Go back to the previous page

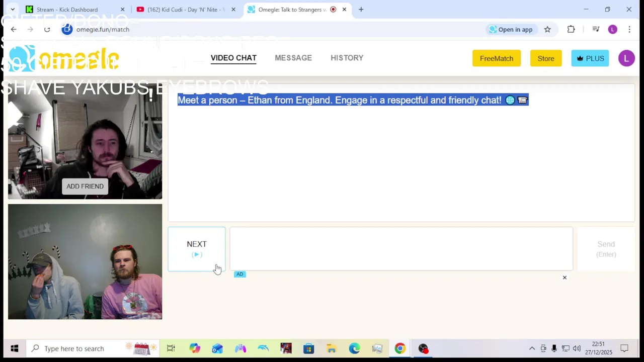click(14, 30)
